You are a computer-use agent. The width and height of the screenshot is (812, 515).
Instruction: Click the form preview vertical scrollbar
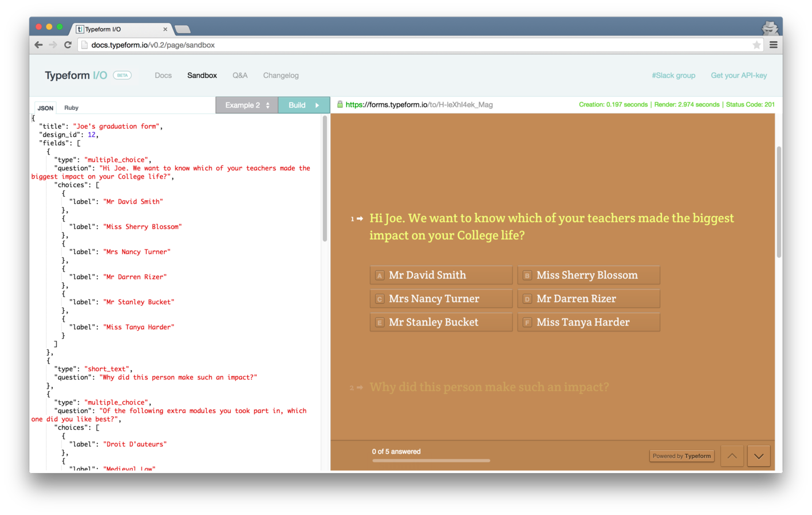(x=779, y=202)
